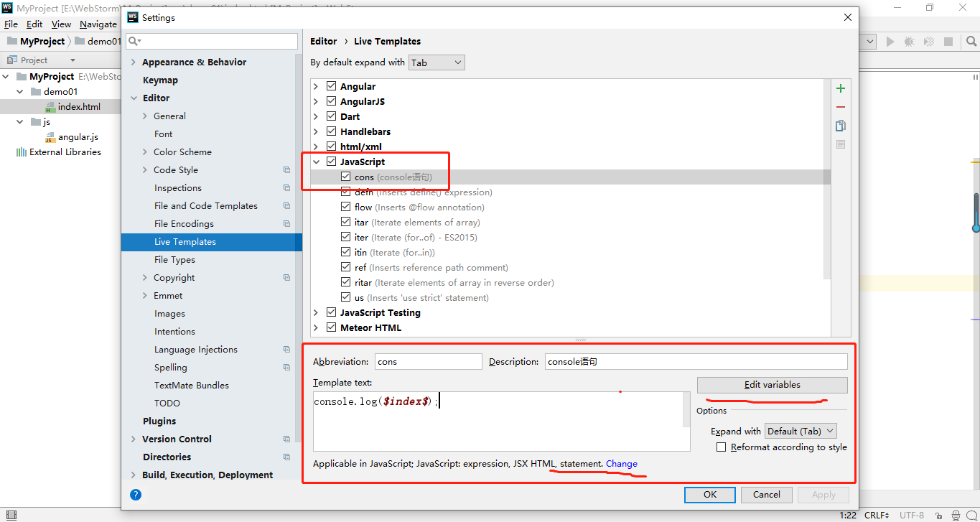The image size is (980, 522).
Task: Uncheck the Dart template group checkbox
Action: (331, 116)
